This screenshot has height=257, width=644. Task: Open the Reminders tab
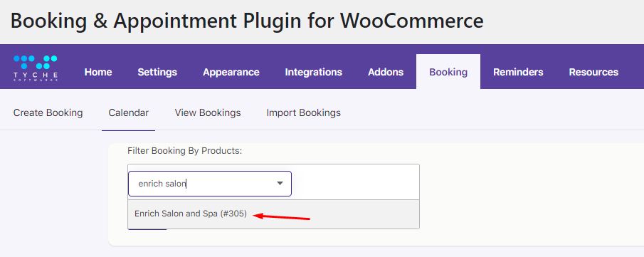[x=518, y=72]
